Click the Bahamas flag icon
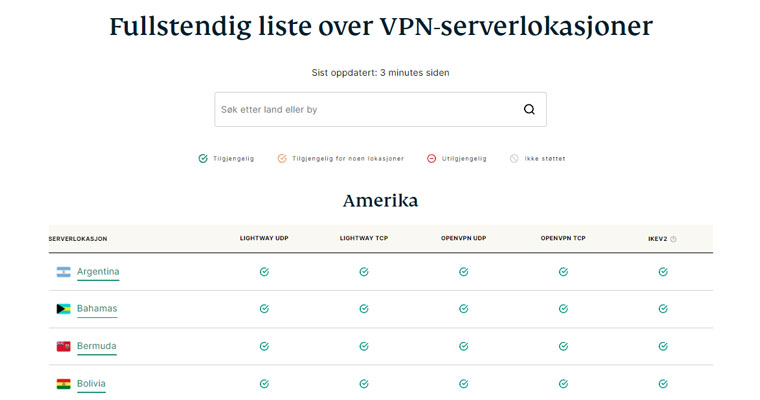Viewport: 760px width, 400px height. pos(63,309)
